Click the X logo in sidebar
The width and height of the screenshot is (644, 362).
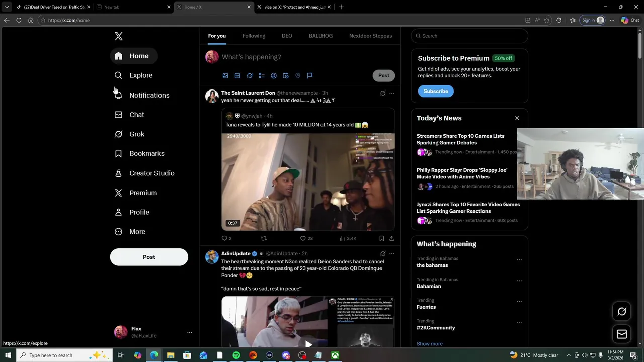(119, 36)
